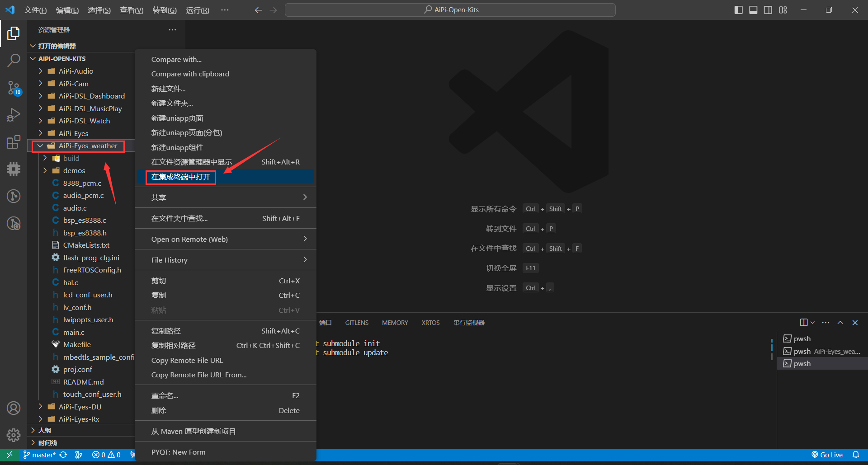Open the Search view in activity bar
This screenshot has height=465, width=868.
click(14, 60)
